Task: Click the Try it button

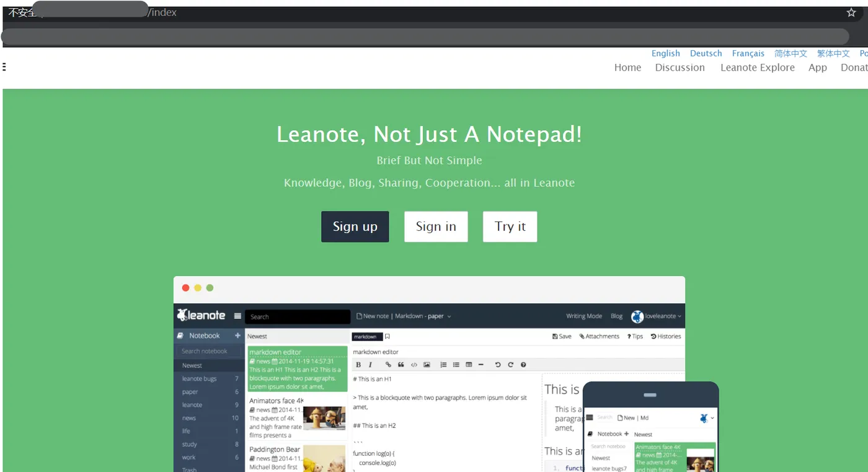Action: tap(510, 226)
